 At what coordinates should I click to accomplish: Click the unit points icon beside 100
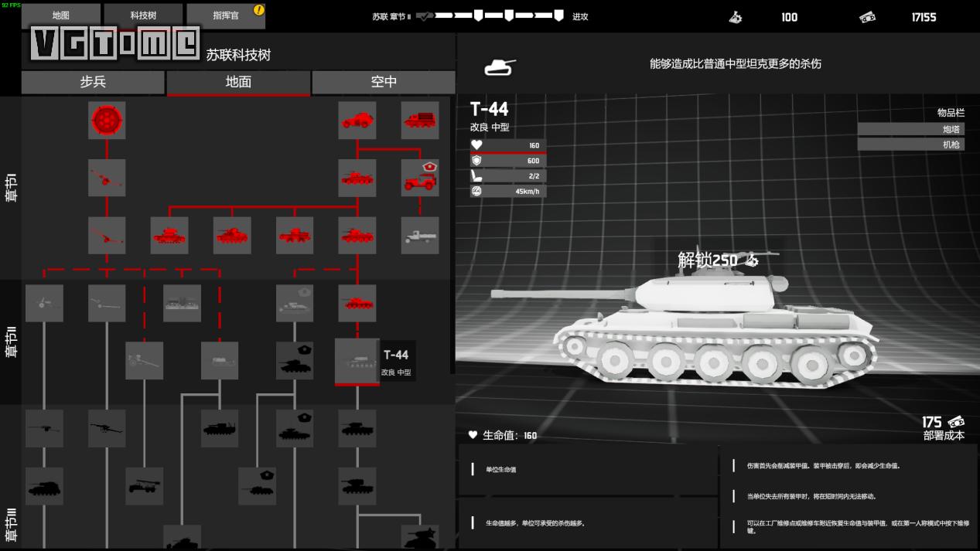click(x=736, y=17)
